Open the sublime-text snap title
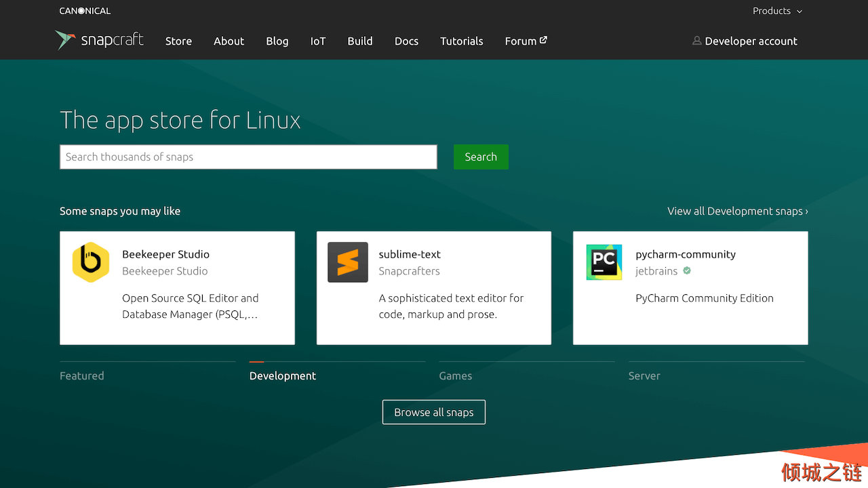 tap(410, 254)
